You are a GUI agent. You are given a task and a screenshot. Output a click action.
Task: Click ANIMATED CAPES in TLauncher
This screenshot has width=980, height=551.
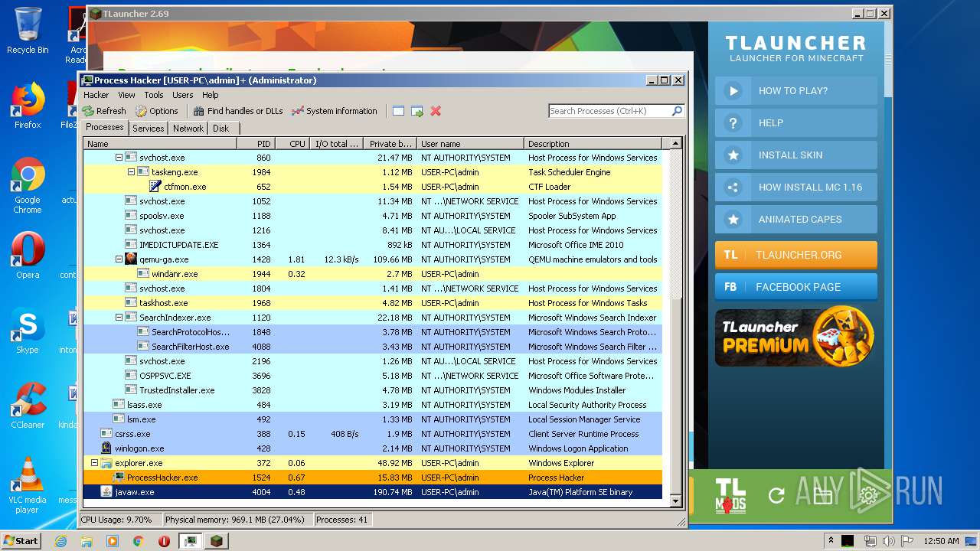point(796,219)
